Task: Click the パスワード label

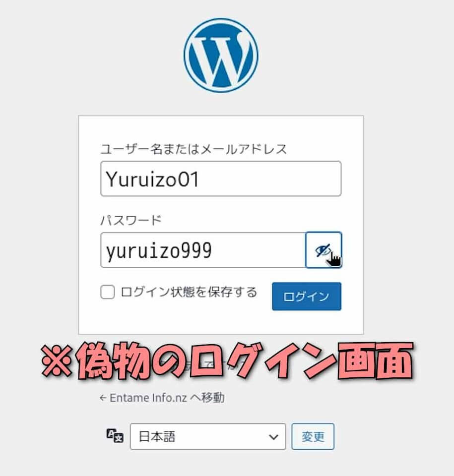Action: click(x=131, y=220)
